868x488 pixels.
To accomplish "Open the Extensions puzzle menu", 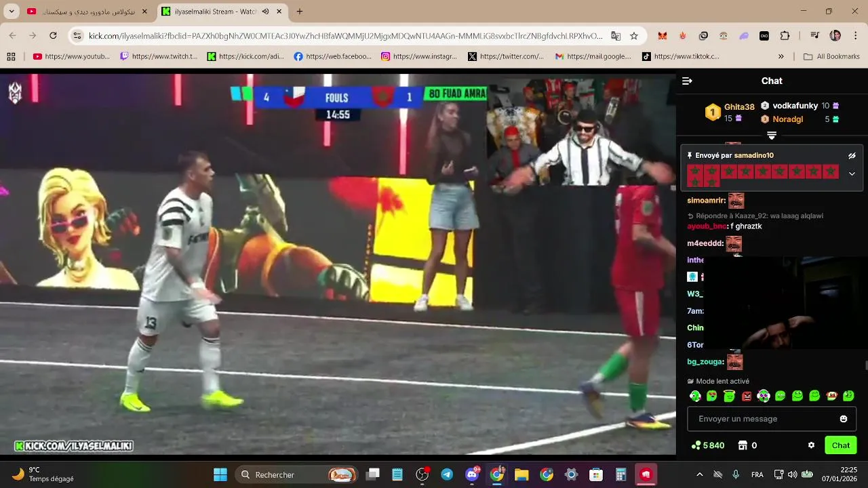I will pyautogui.click(x=785, y=36).
